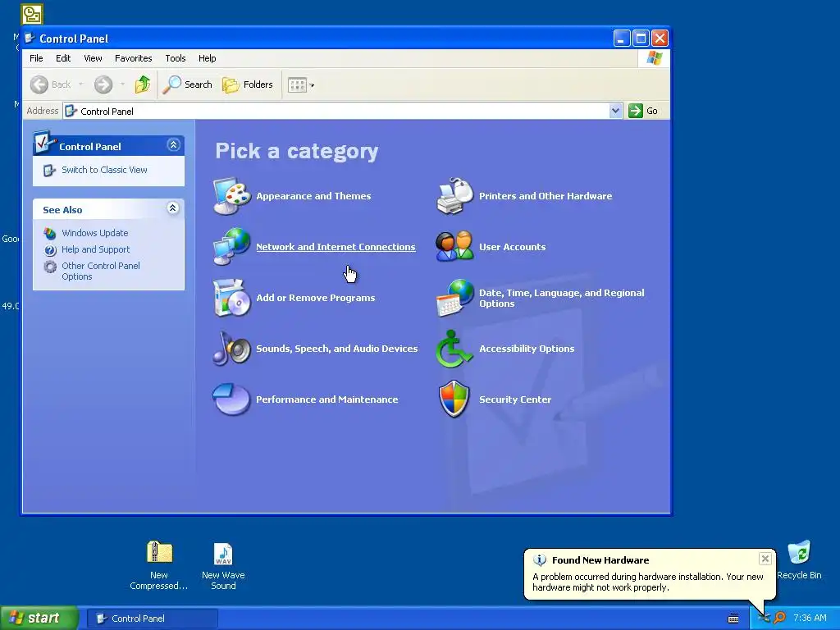The width and height of the screenshot is (840, 630).
Task: Open the Accessibility Options wheelchair icon
Action: coord(454,348)
